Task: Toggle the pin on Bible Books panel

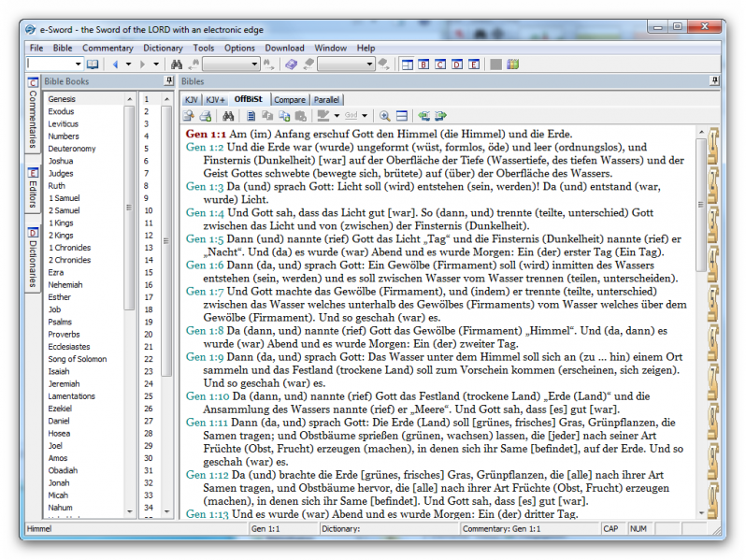Action: pyautogui.click(x=167, y=82)
